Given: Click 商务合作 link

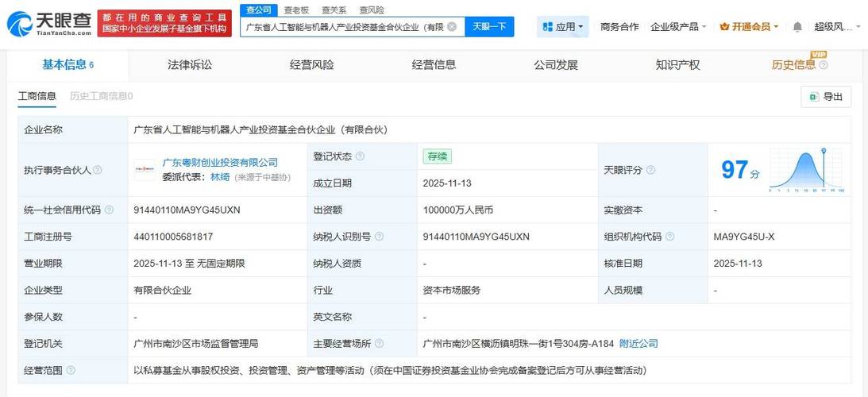Looking at the screenshot, I should coord(619,26).
